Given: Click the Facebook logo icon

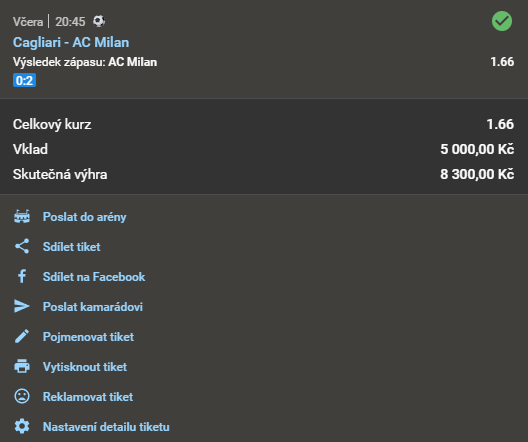Looking at the screenshot, I should pyautogui.click(x=22, y=276).
